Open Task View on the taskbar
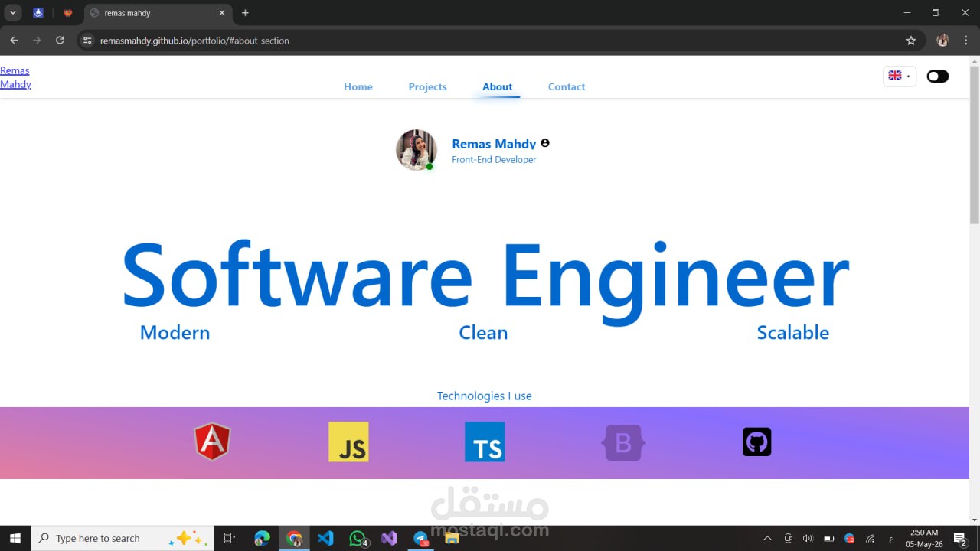Screen dimensions: 980x551 pyautogui.click(x=229, y=539)
